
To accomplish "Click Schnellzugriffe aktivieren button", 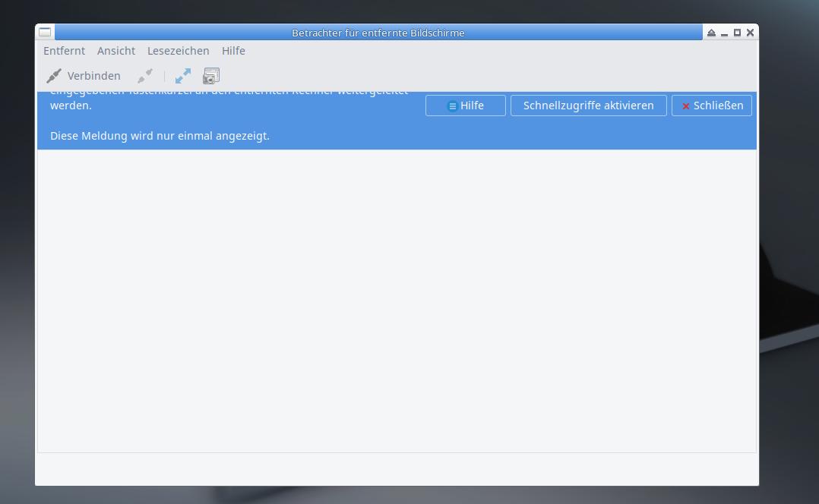I will click(x=588, y=106).
